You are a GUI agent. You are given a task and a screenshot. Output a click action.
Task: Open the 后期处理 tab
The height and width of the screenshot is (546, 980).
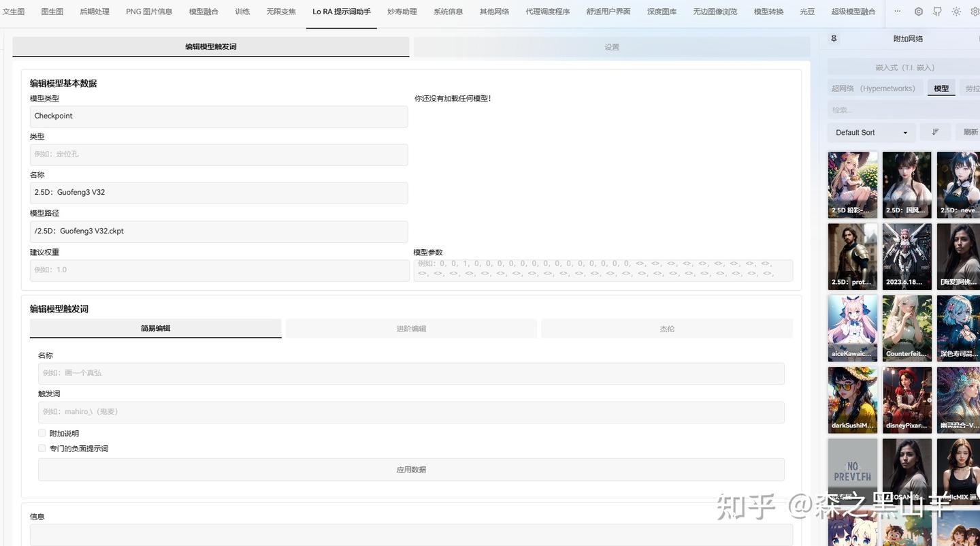[95, 12]
